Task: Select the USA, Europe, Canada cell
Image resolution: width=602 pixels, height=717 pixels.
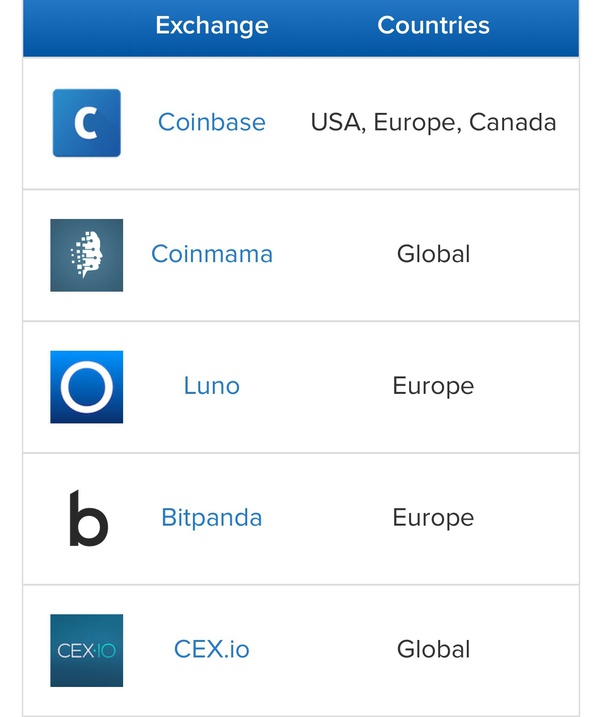Action: [x=433, y=123]
